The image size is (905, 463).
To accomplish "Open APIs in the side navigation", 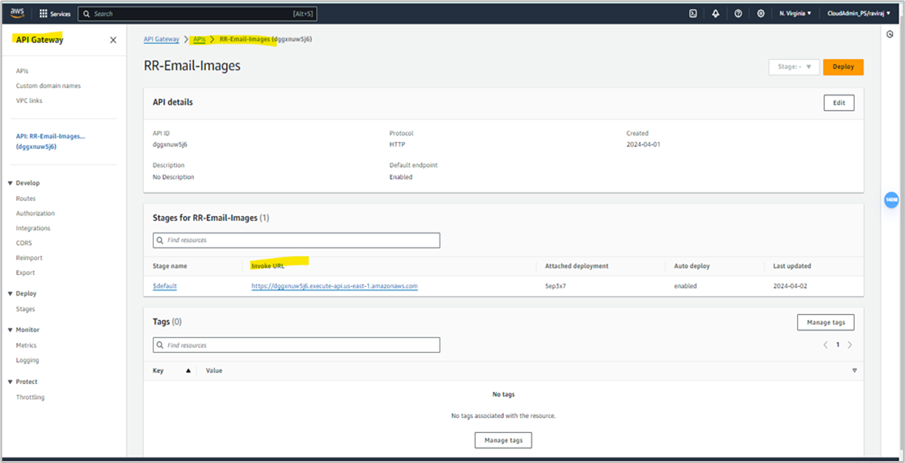I will click(x=22, y=71).
